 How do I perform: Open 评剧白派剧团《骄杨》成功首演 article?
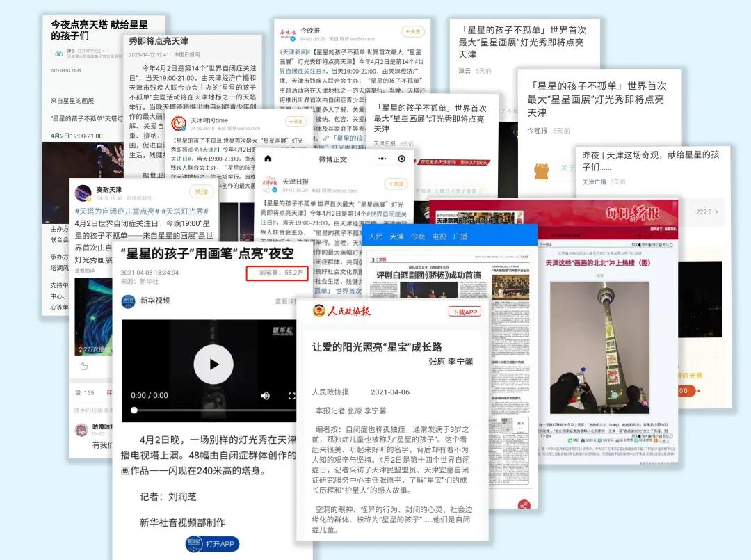click(428, 275)
